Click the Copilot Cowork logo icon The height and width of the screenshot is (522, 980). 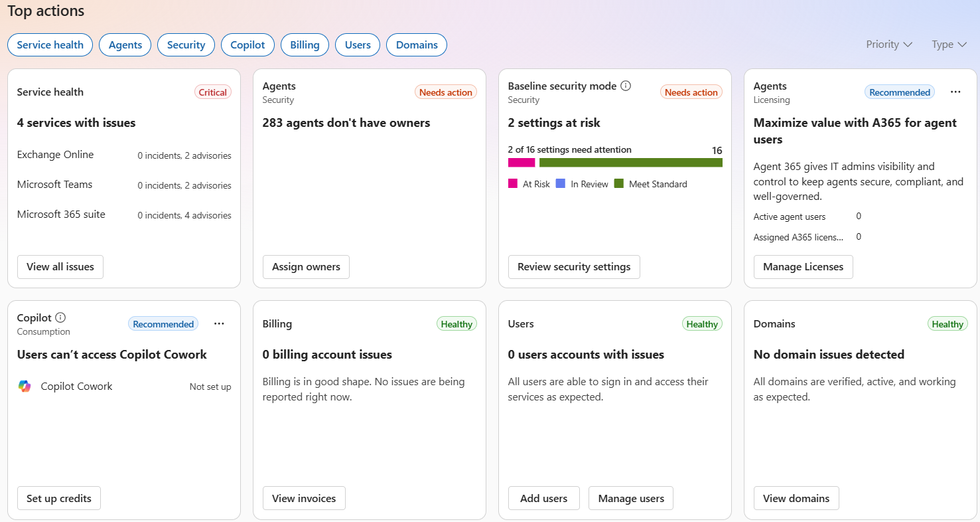point(25,387)
